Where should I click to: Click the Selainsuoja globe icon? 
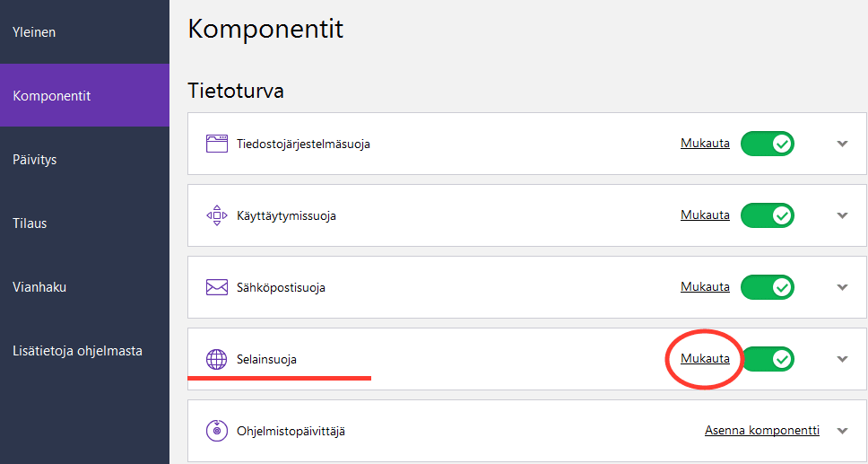pos(217,359)
